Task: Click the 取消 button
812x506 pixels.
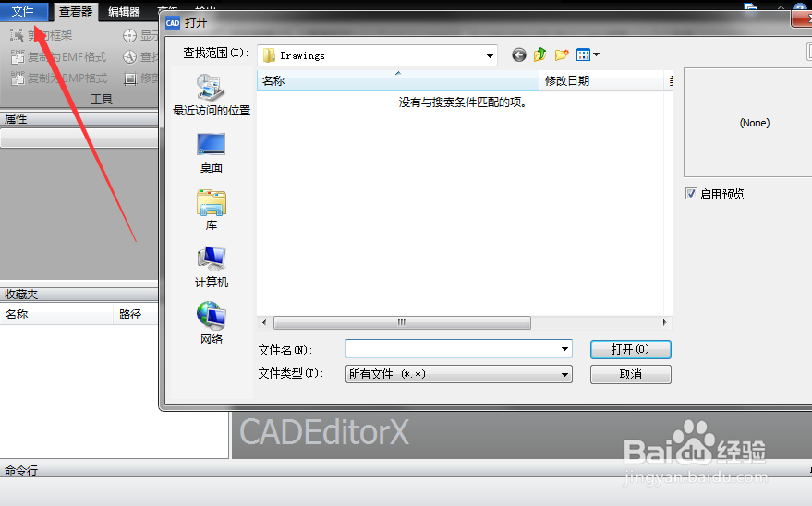Action: pyautogui.click(x=631, y=374)
